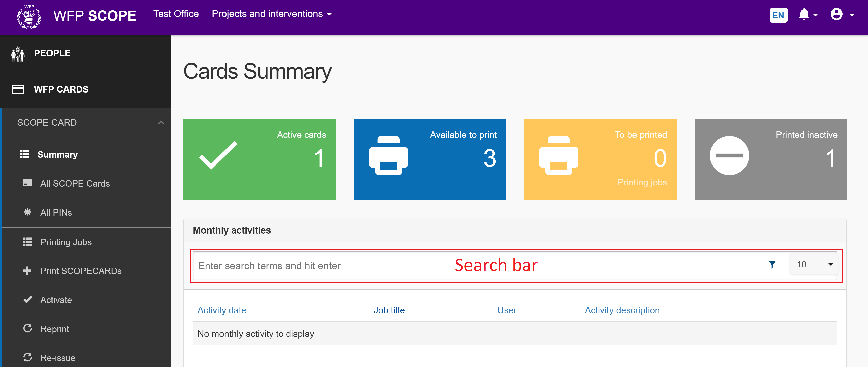Open All SCOPE Cards in sidebar
The height and width of the screenshot is (367, 868).
tap(75, 183)
